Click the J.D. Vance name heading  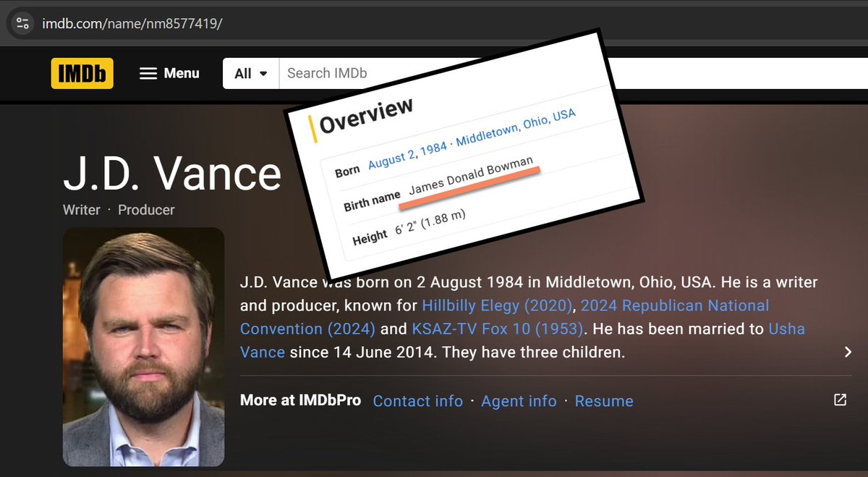[172, 174]
